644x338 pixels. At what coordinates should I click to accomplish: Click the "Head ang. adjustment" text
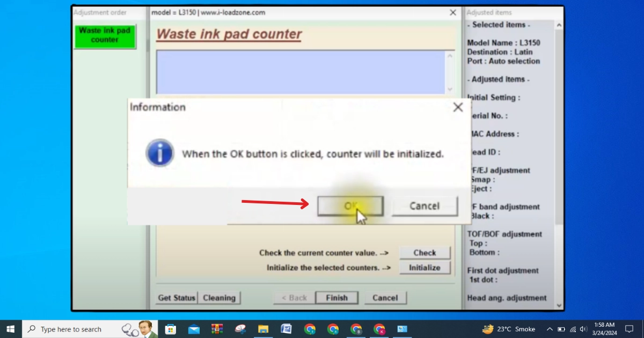[x=507, y=298]
